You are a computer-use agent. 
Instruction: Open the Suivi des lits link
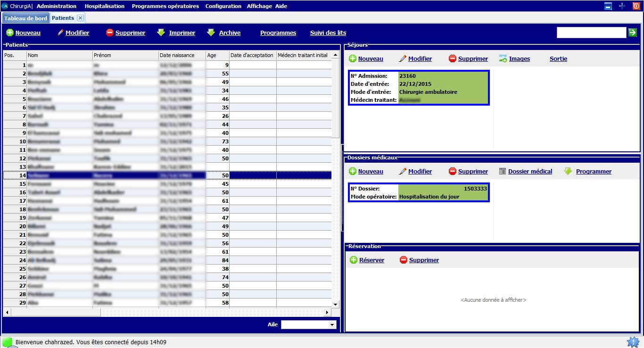(x=328, y=33)
